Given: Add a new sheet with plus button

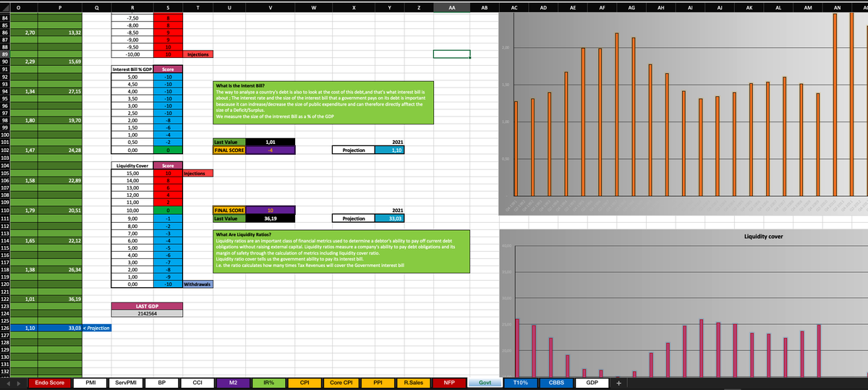Looking at the screenshot, I should pos(619,382).
